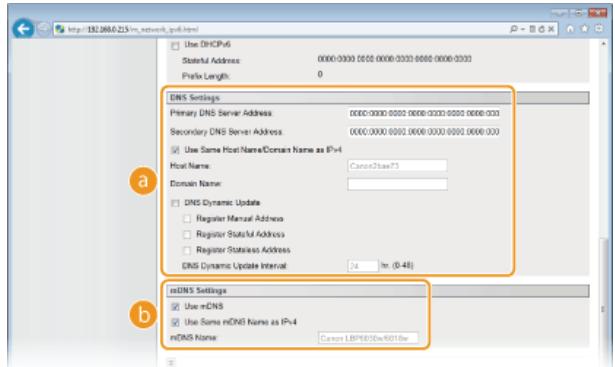Image resolution: width=615 pixels, height=367 pixels.
Task: Close the browser window
Action: point(597,13)
